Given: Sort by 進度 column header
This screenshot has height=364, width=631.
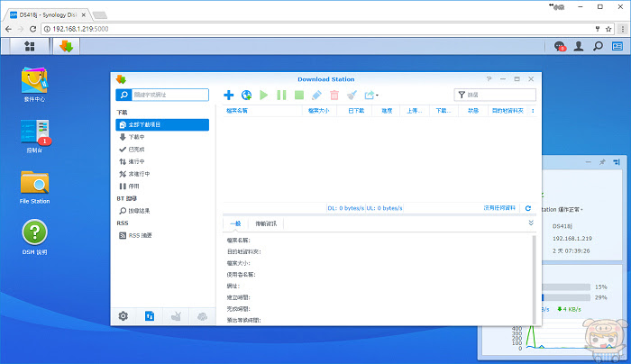Looking at the screenshot, I should [387, 111].
